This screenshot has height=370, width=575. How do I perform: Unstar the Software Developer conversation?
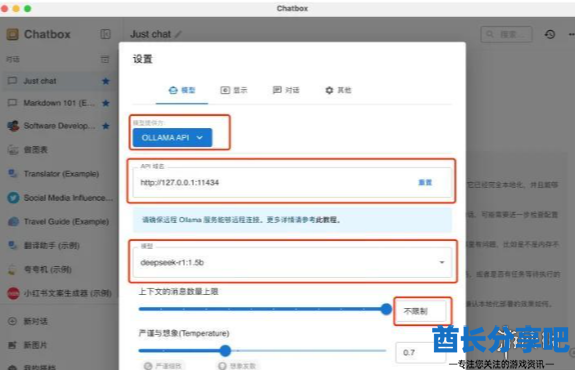tap(106, 126)
